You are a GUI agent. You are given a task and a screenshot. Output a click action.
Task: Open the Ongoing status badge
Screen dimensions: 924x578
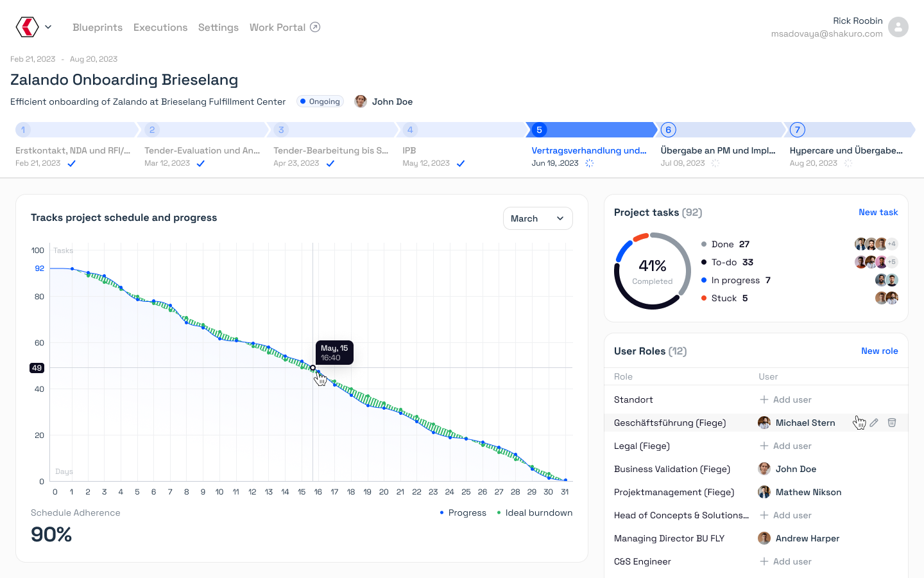point(320,101)
